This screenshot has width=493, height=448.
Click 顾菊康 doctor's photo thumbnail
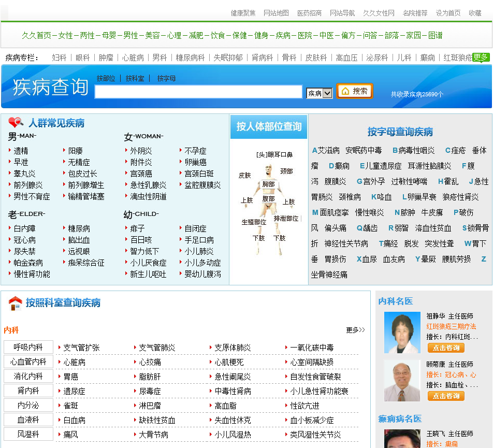402,381
